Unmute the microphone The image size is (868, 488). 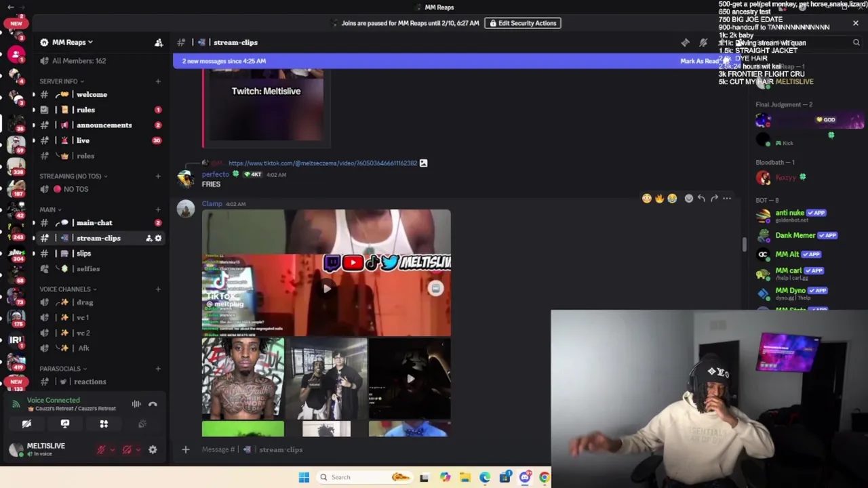(101, 449)
